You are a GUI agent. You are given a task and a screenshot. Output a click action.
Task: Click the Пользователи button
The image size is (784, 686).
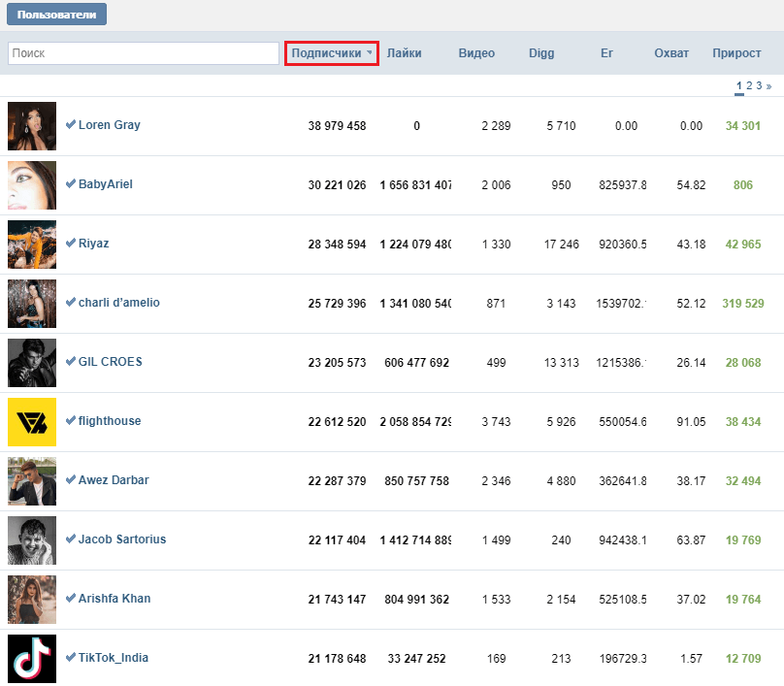click(56, 14)
